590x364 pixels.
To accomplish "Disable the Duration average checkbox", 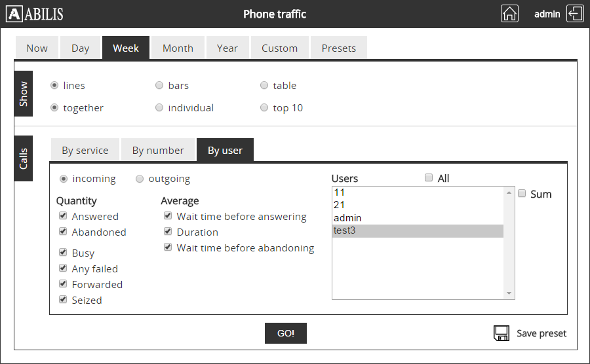I will [168, 232].
